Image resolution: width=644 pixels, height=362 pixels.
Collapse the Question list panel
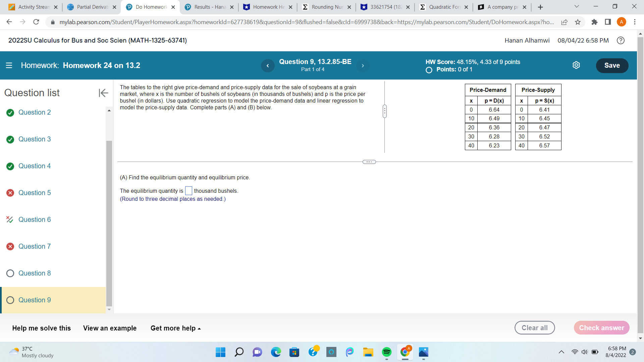pos(103,93)
